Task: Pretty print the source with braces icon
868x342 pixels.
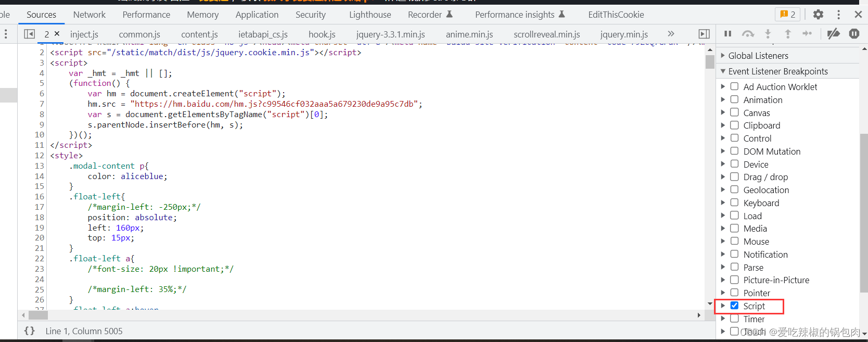Action: (30, 331)
